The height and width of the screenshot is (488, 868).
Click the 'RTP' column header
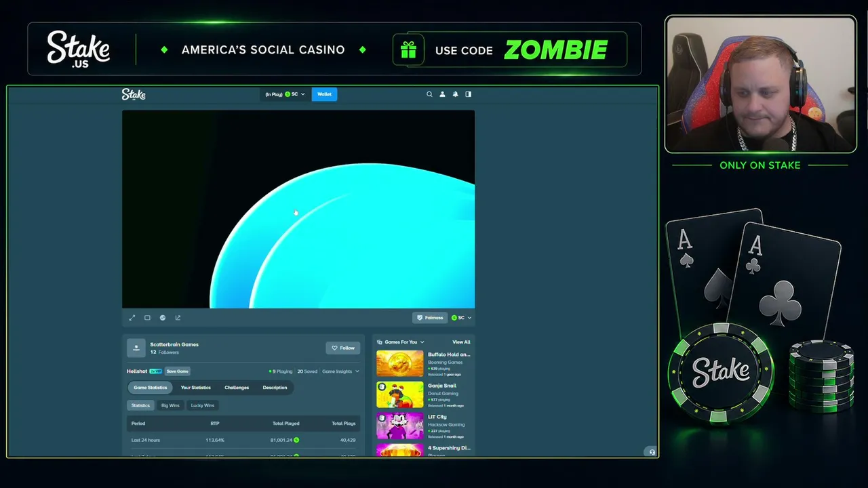coord(215,424)
